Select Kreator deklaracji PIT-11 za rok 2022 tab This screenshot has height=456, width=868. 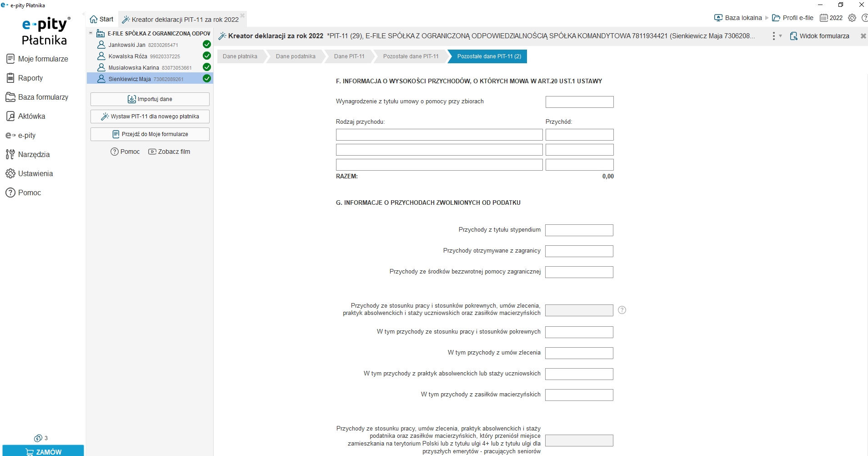click(x=181, y=20)
